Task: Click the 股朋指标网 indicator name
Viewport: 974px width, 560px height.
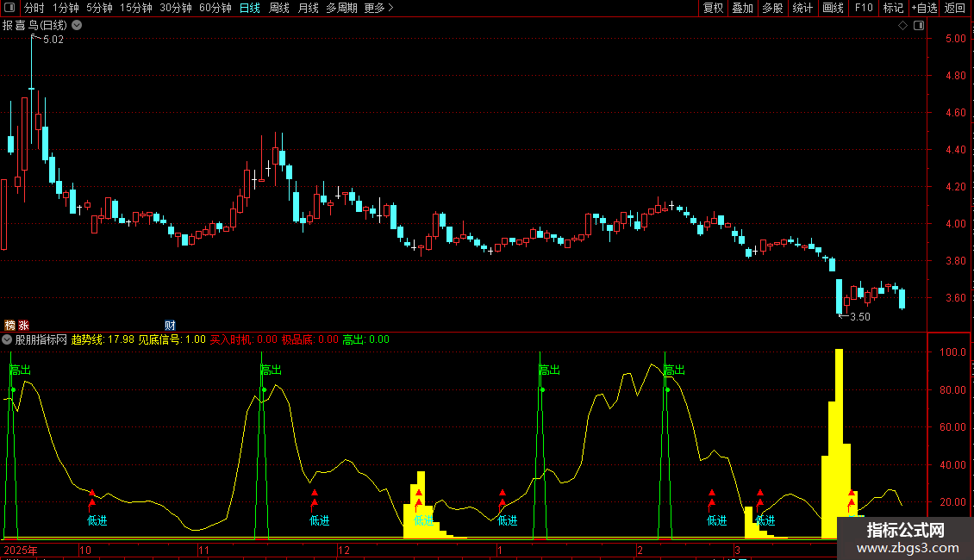Action: click(41, 339)
